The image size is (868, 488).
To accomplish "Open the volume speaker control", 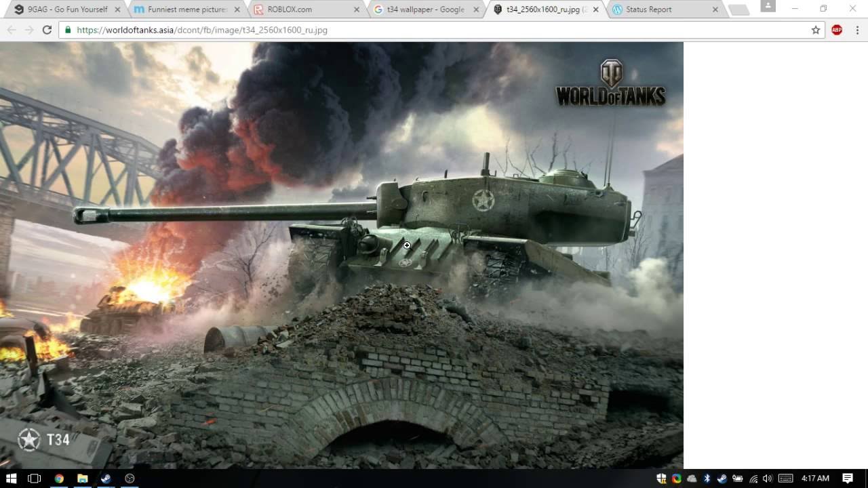I will click(768, 479).
